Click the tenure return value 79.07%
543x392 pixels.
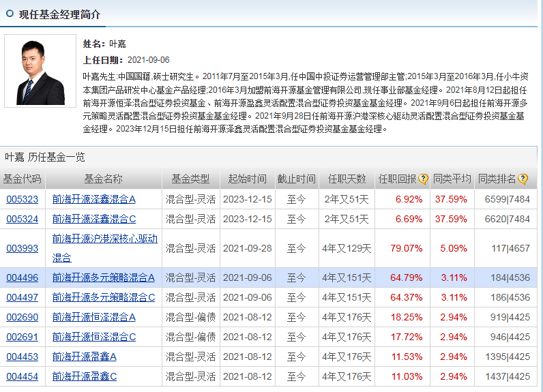(406, 248)
